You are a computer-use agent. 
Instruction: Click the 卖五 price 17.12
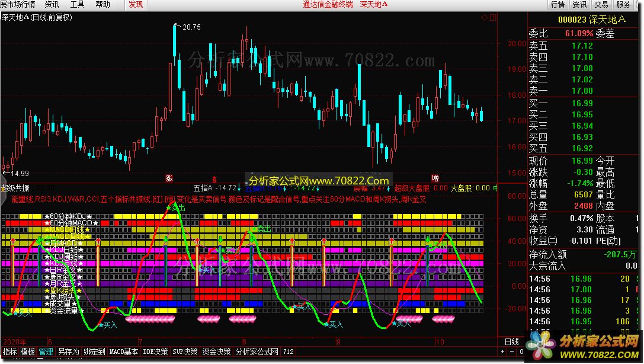point(582,46)
